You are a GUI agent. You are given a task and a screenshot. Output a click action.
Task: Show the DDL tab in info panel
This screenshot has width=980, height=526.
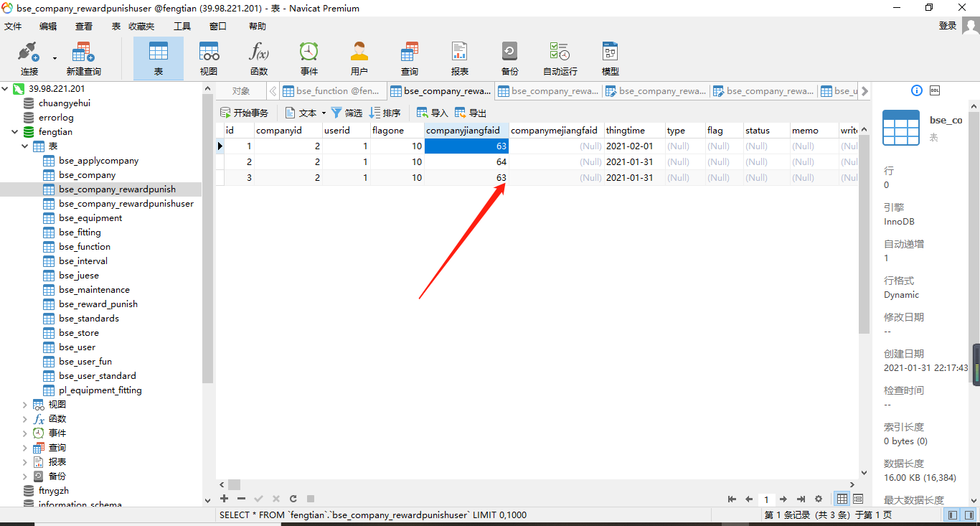935,90
